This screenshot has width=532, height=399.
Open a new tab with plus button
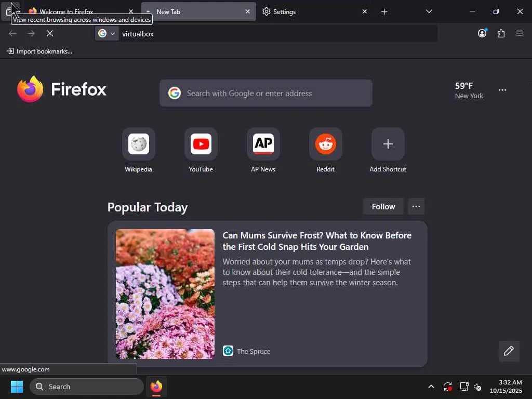pos(384,12)
